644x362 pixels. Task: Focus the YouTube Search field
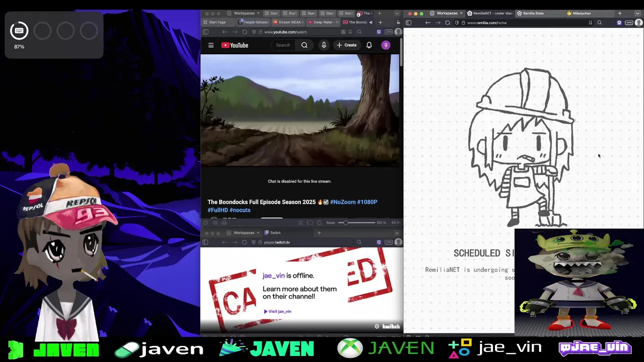pyautogui.click(x=284, y=45)
